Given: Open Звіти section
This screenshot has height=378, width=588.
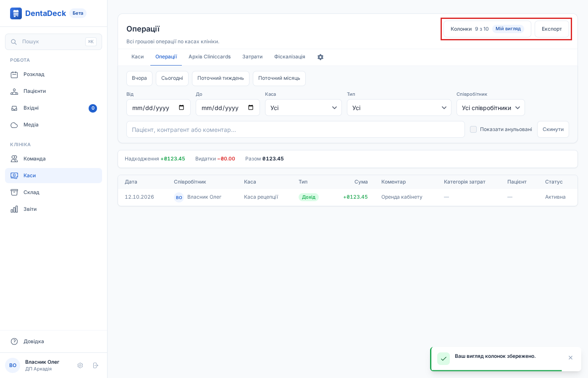Looking at the screenshot, I should tap(53, 209).
